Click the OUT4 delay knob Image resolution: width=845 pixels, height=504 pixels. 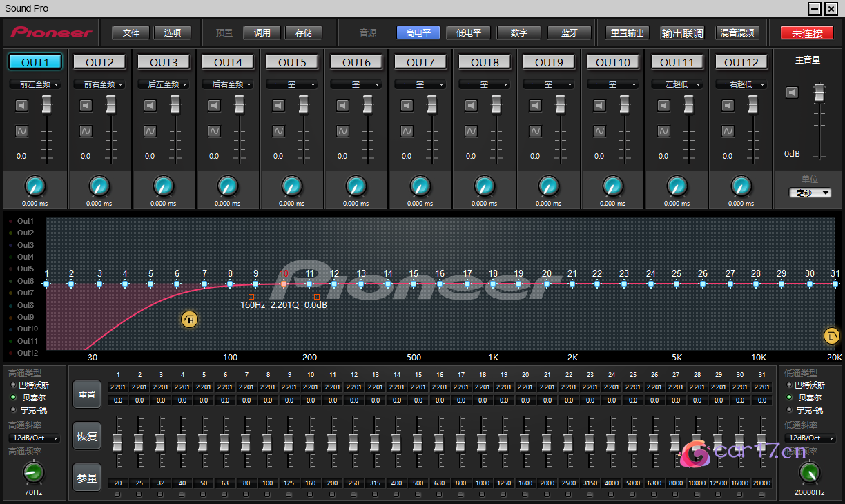click(228, 186)
